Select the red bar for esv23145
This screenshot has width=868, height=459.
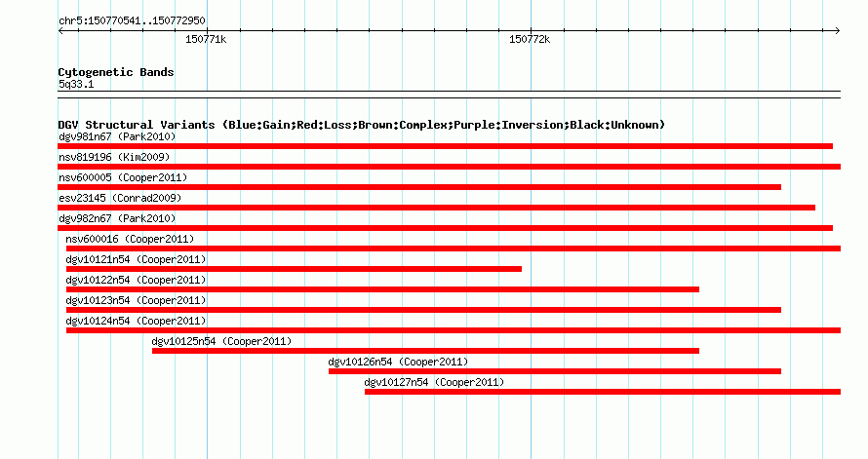(x=436, y=208)
